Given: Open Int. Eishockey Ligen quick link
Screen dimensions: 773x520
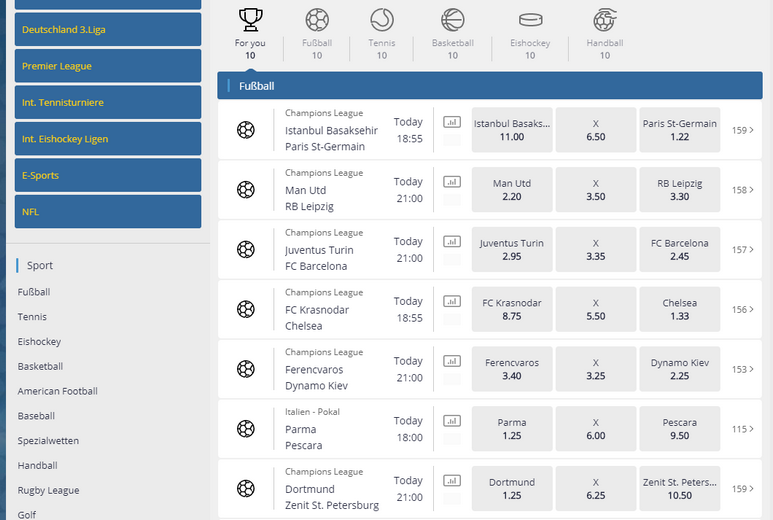Looking at the screenshot, I should (108, 139).
